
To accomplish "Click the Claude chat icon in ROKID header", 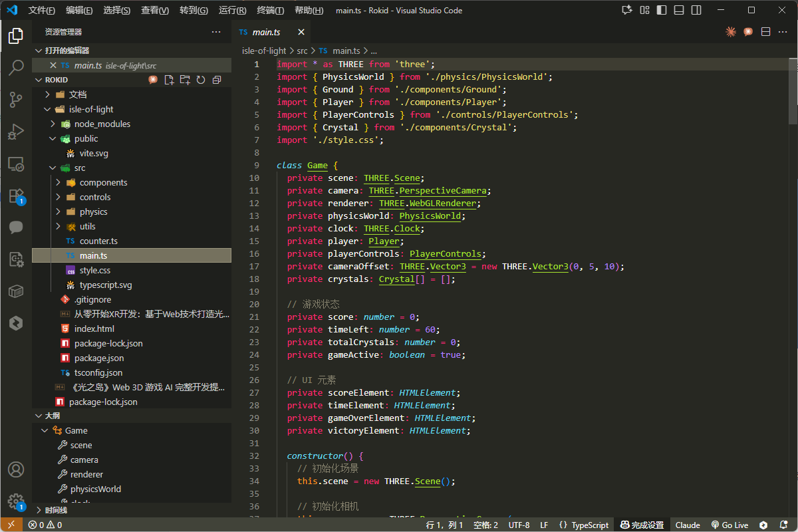I will coord(153,80).
